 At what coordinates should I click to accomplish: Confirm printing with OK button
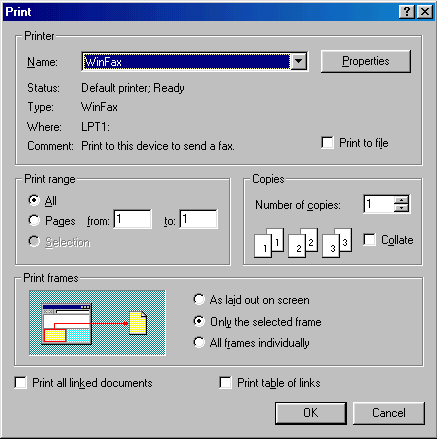coord(311,413)
